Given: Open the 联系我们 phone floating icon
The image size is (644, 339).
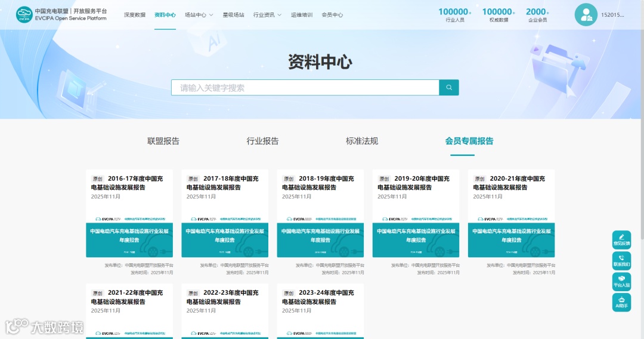Looking at the screenshot, I should (621, 260).
